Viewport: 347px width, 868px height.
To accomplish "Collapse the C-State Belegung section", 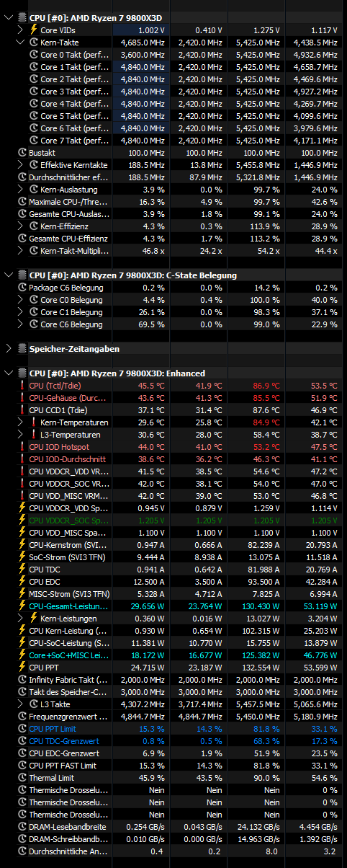I will click(9, 275).
